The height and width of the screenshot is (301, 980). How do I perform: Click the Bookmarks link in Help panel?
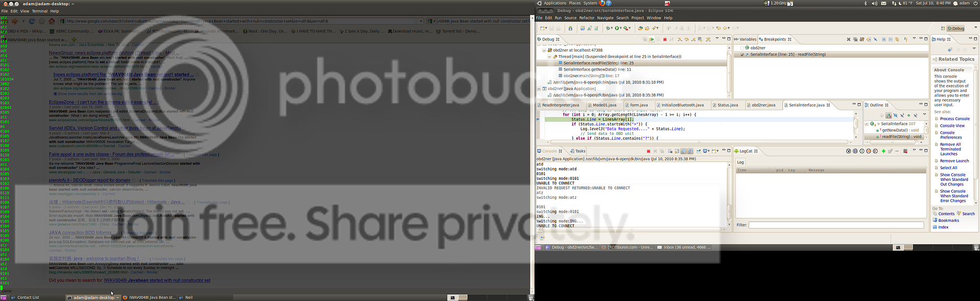coord(948,221)
